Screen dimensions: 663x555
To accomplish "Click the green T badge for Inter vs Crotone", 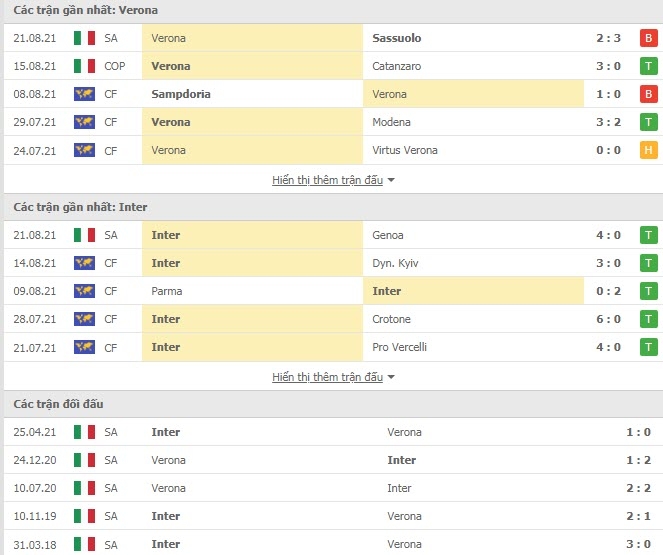I will coord(648,319).
